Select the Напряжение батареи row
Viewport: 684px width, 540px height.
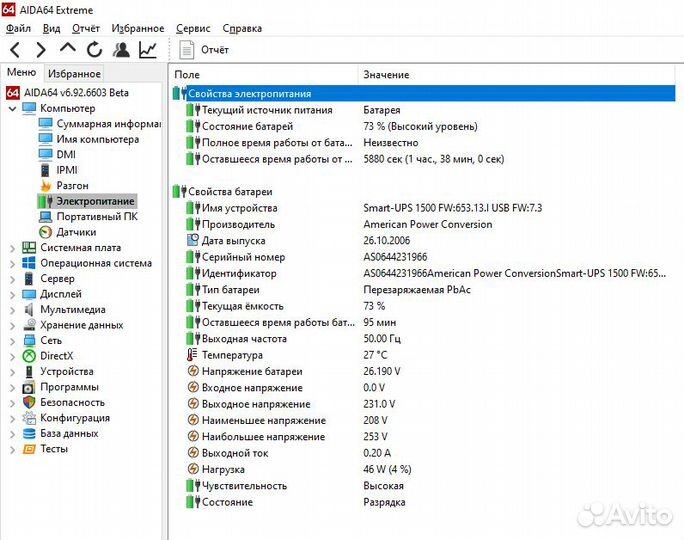pyautogui.click(x=424, y=372)
